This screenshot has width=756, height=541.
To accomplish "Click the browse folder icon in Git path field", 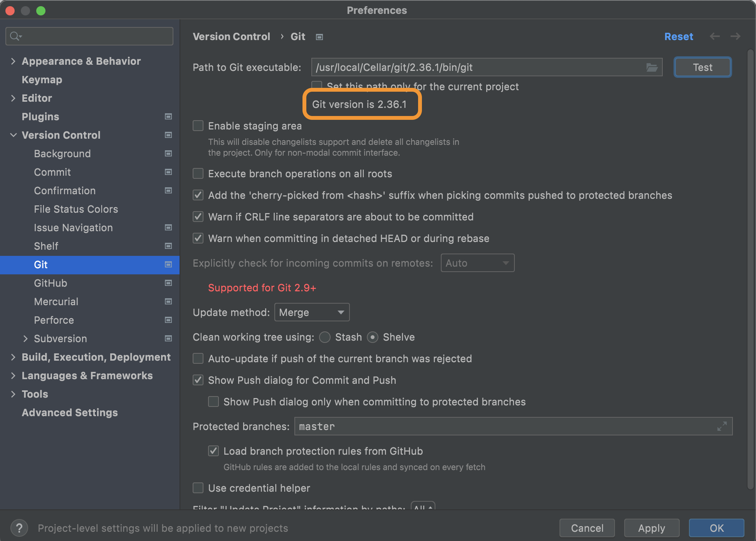I will click(652, 67).
